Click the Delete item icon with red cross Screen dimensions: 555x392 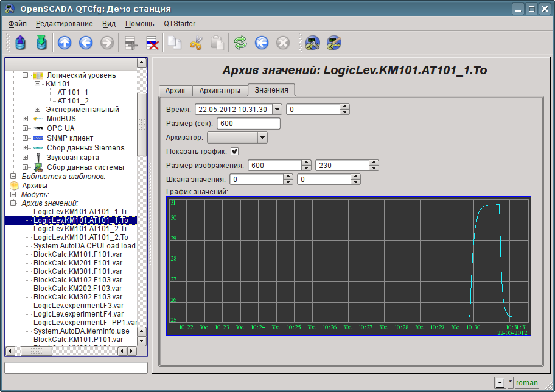click(152, 43)
